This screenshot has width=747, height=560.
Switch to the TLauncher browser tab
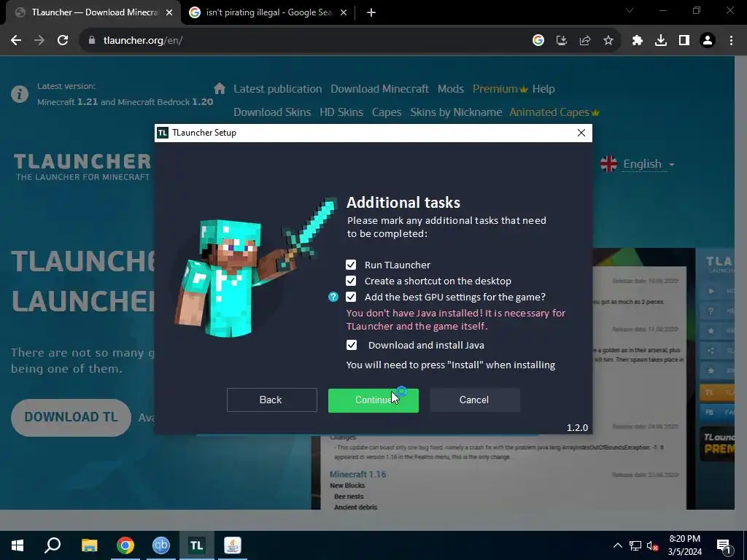(x=94, y=12)
